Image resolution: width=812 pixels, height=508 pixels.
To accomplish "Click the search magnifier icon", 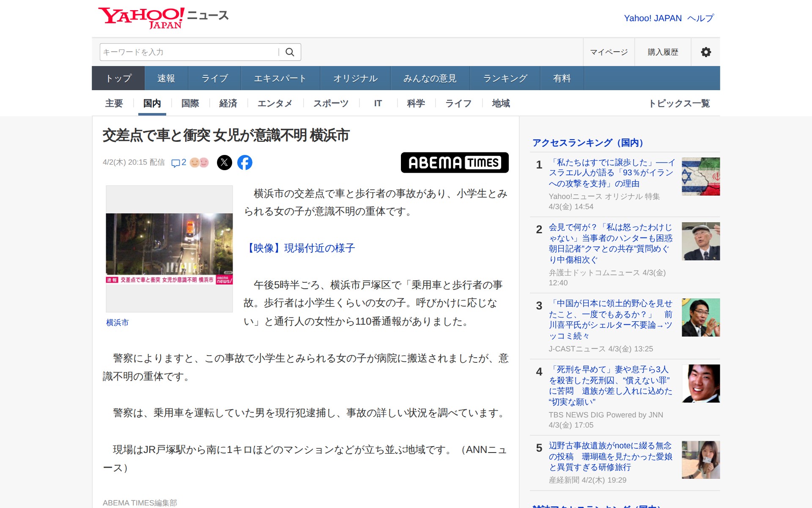I will tap(290, 52).
